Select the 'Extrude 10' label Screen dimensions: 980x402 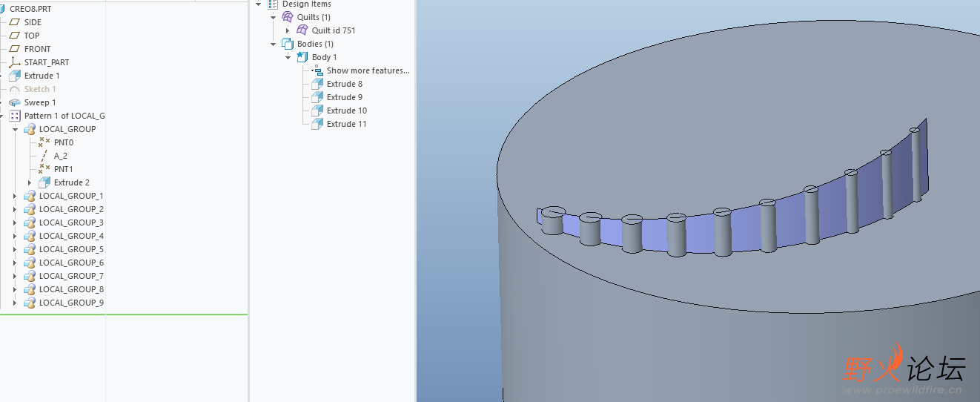(x=347, y=111)
